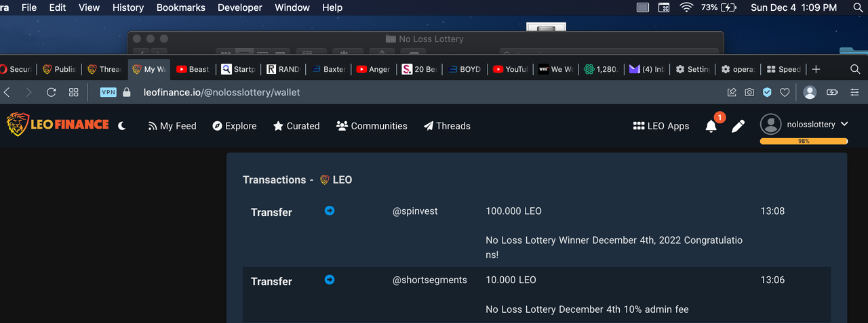This screenshot has height=323, width=868.
Task: Click the arrow icon beside @spinvest transfer
Action: (x=330, y=211)
